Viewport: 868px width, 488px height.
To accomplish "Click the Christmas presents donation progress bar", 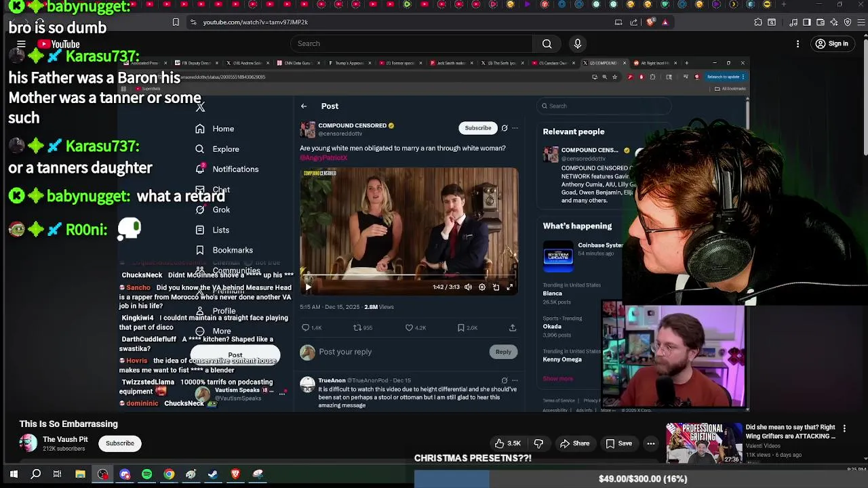I will (641, 479).
